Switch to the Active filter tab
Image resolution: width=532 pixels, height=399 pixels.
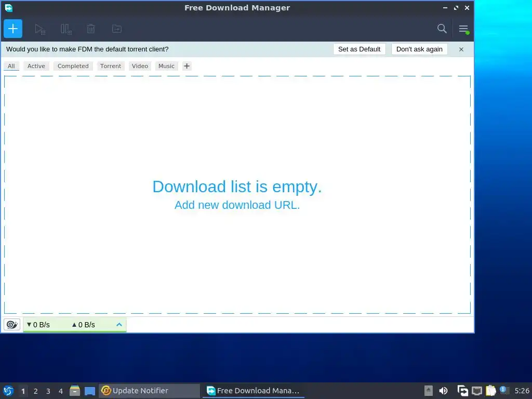coord(36,66)
